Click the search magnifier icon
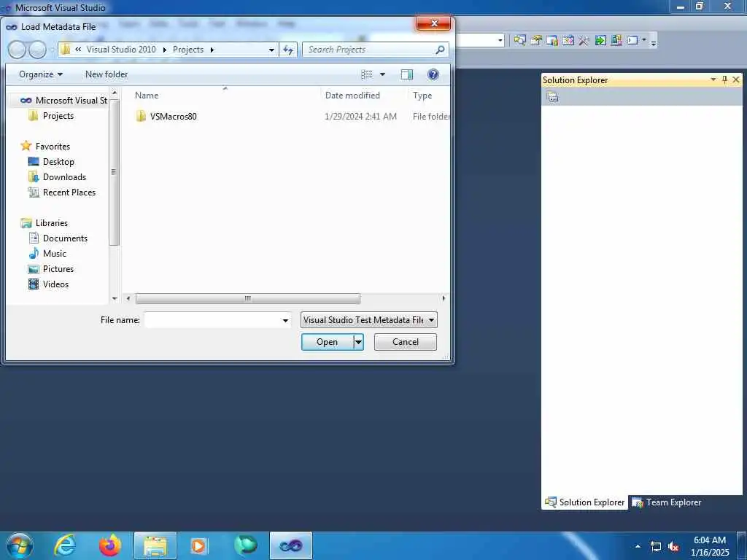Screen dimensions: 747x560 click(440, 50)
